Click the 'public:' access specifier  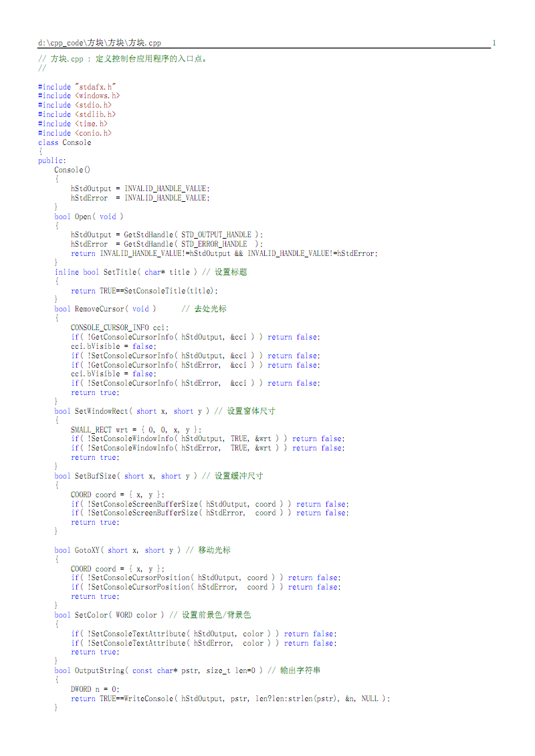pyautogui.click(x=52, y=160)
